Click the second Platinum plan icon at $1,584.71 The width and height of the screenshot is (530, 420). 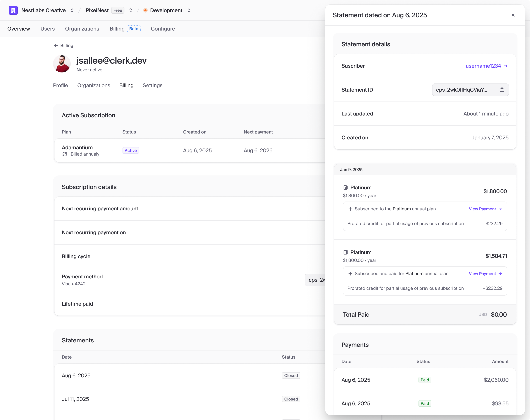coord(346,252)
